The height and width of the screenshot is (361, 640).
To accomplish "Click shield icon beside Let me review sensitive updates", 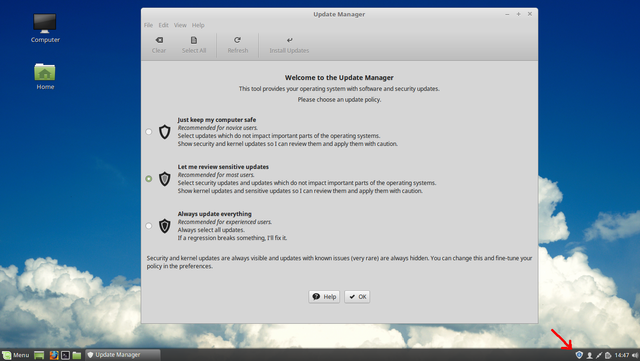I will [164, 179].
